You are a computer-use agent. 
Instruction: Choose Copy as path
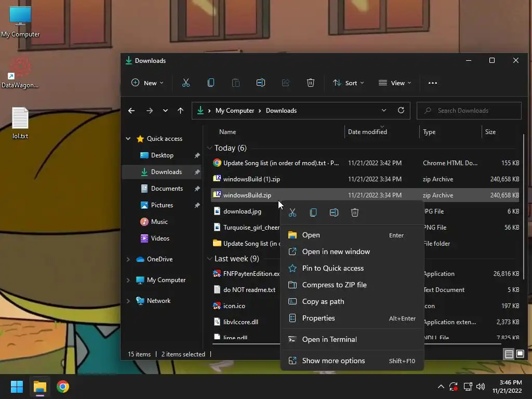point(352,302)
